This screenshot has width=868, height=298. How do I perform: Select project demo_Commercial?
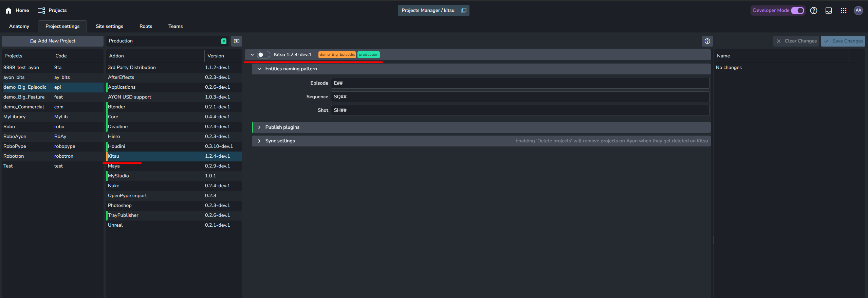53,107
